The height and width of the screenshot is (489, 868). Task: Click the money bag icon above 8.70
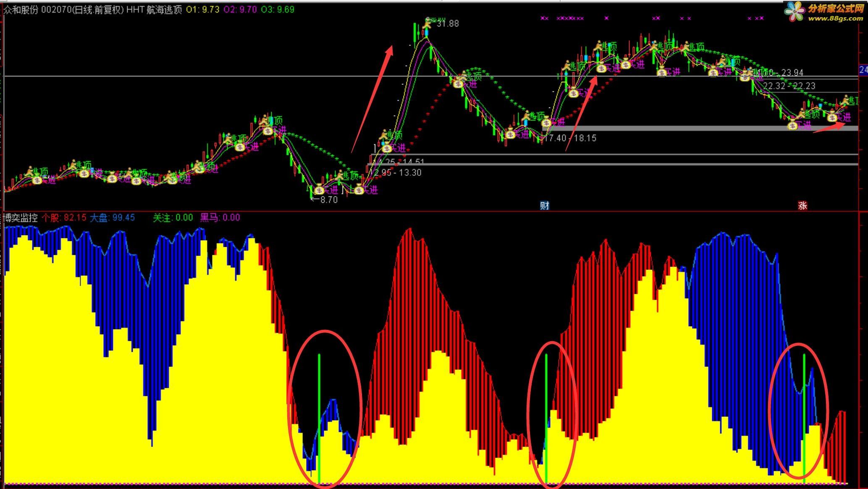[319, 189]
